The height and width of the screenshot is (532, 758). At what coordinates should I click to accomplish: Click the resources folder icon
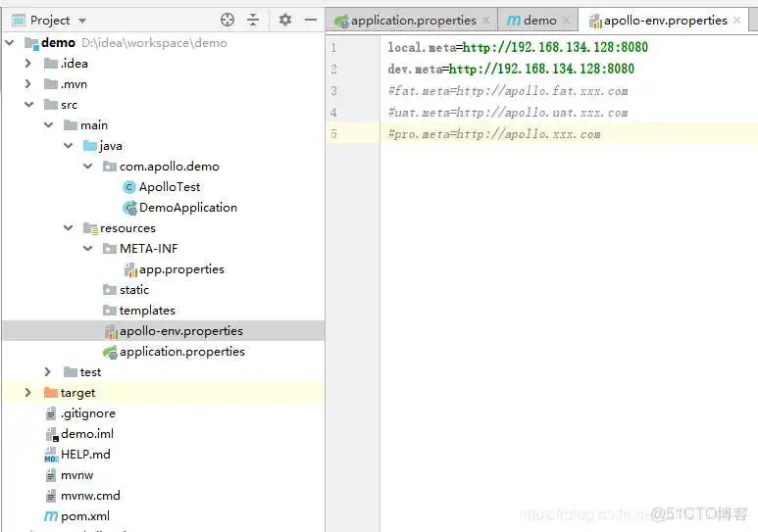click(90, 228)
